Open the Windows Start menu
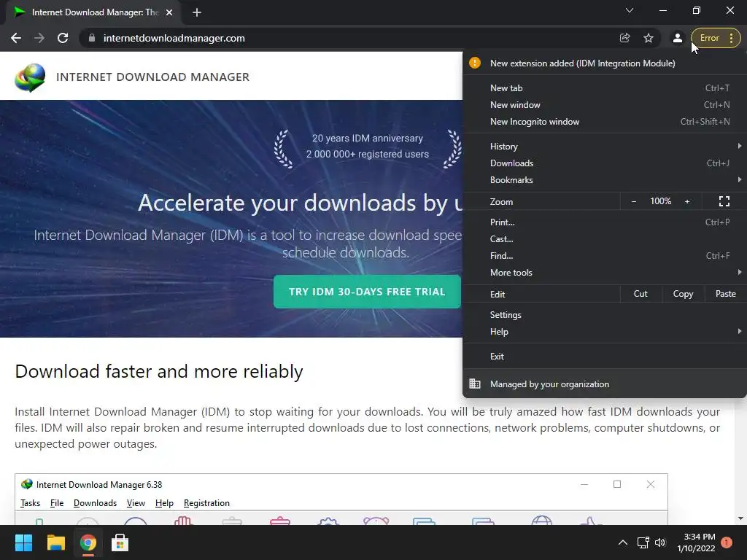The image size is (747, 560). (23, 542)
